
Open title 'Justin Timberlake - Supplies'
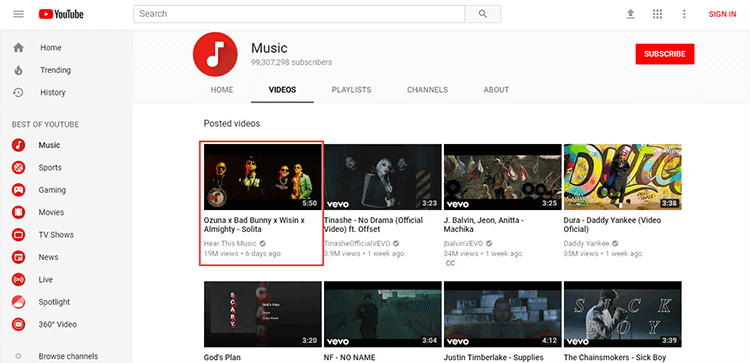pyautogui.click(x=494, y=358)
